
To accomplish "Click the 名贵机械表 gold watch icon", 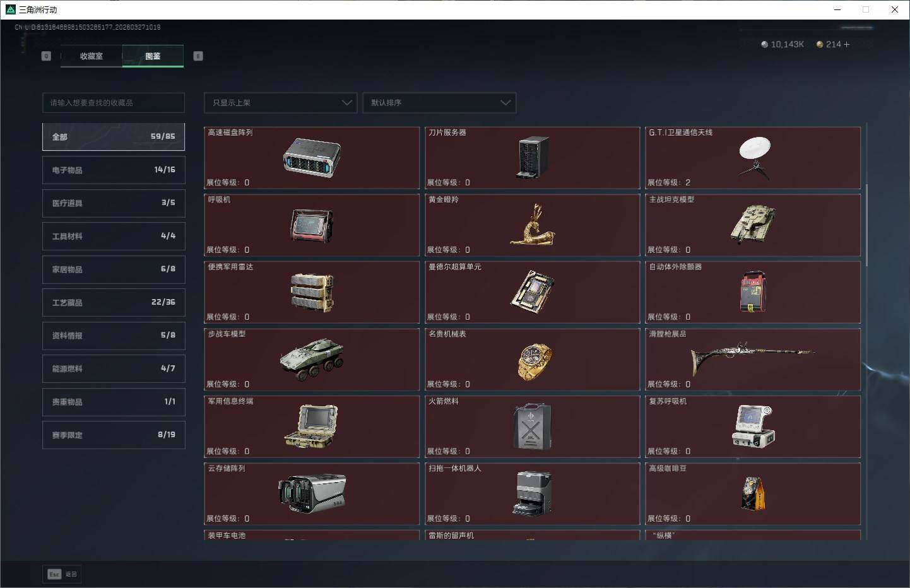I will point(534,361).
